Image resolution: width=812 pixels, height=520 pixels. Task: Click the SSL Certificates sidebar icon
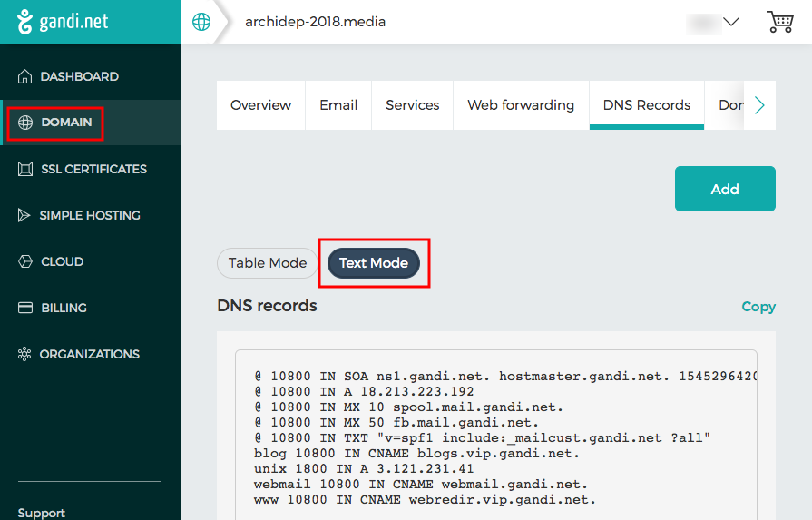click(24, 169)
